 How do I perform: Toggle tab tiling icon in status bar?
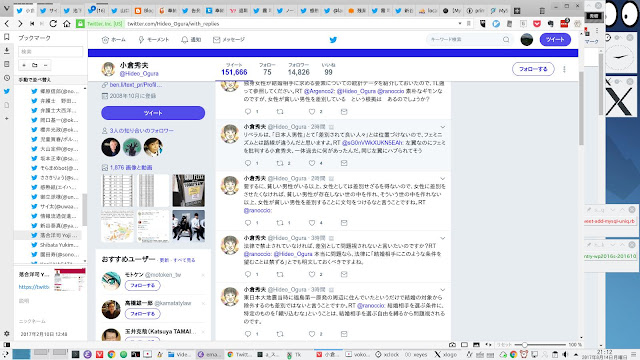[464, 345]
